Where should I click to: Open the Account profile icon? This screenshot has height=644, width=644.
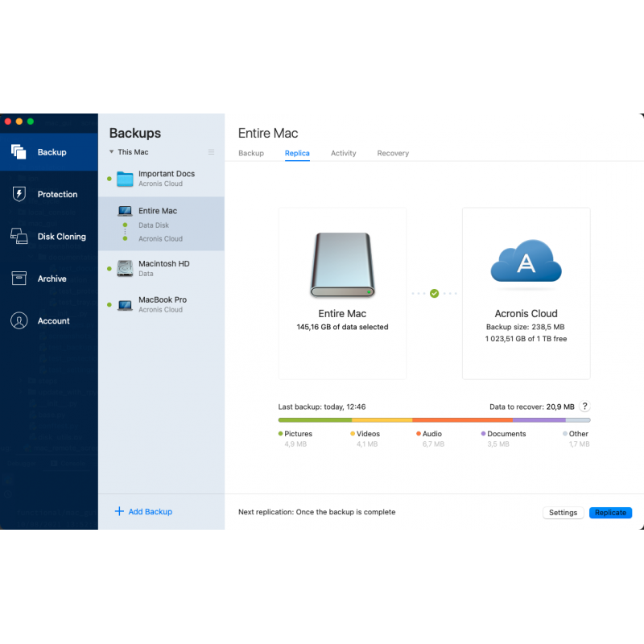(x=19, y=320)
